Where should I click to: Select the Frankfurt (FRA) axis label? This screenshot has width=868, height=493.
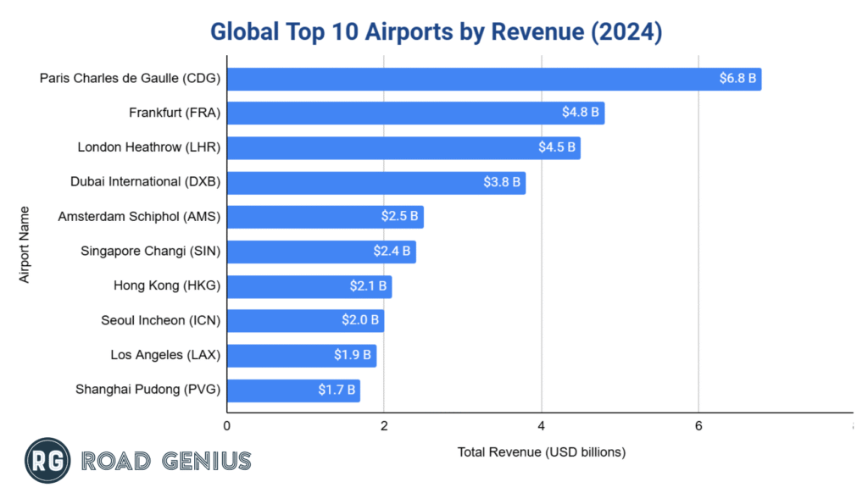pyautogui.click(x=175, y=113)
